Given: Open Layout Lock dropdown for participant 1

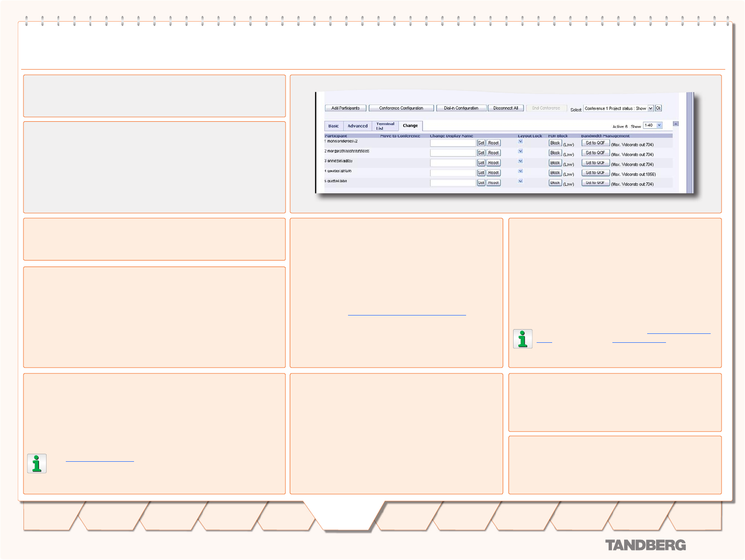Looking at the screenshot, I should point(520,142).
